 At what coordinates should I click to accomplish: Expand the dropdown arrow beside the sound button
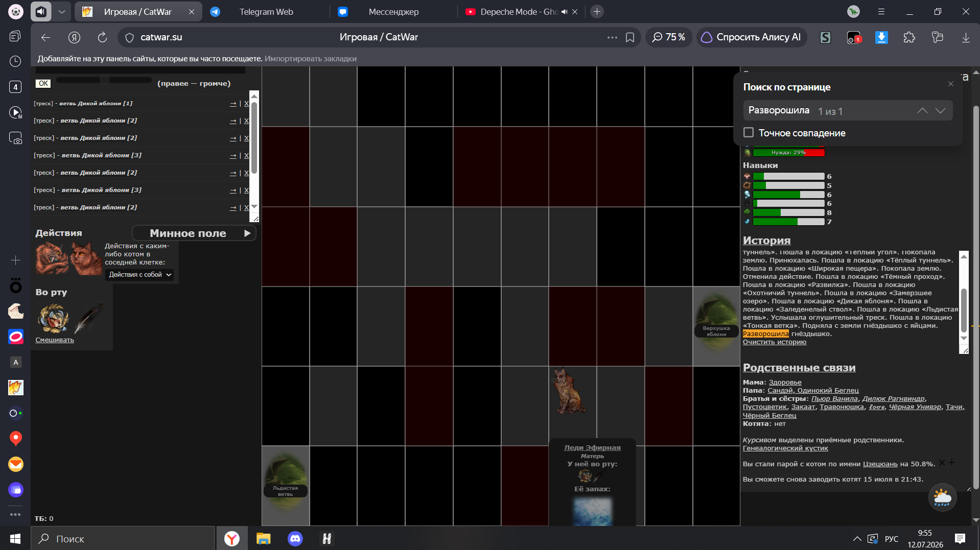pos(61,11)
